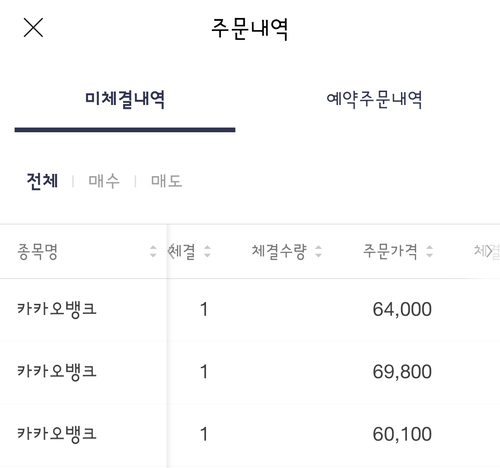The width and height of the screenshot is (500, 468).
Task: Click left chevron to show previous columns
Action: pos(171,251)
